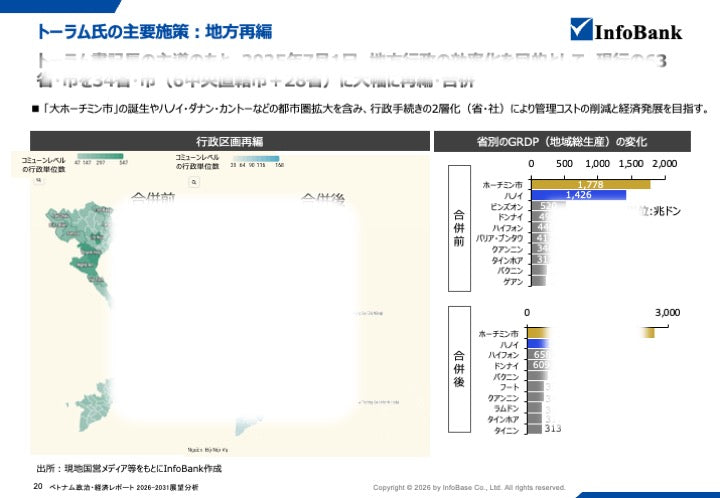Image resolution: width=720 pixels, height=498 pixels.
Task: Click the page number 20 in the footer
Action: pyautogui.click(x=38, y=486)
